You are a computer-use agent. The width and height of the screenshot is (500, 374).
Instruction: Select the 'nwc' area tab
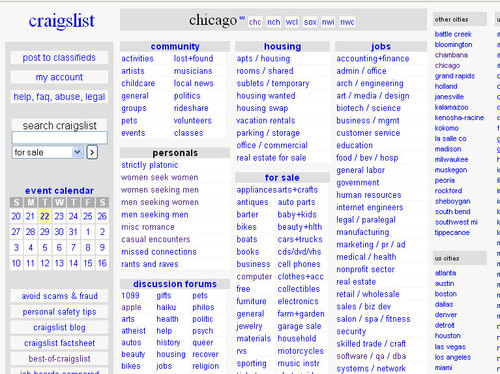pyautogui.click(x=347, y=22)
